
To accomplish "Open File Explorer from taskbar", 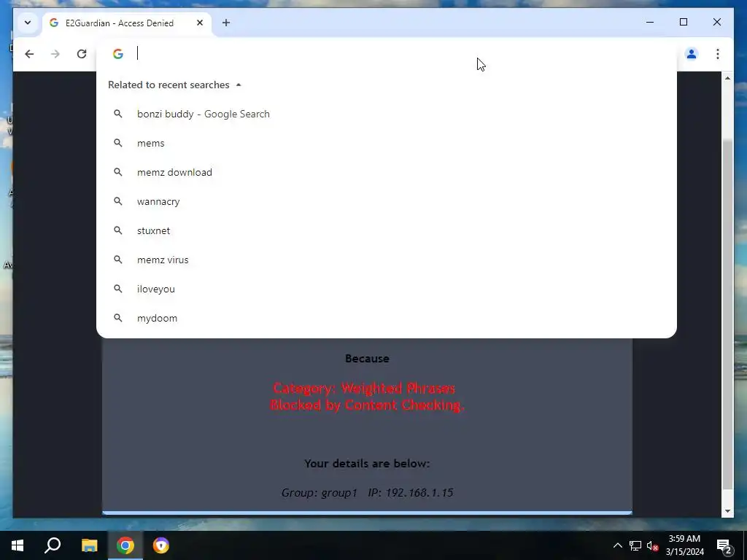I will click(89, 545).
